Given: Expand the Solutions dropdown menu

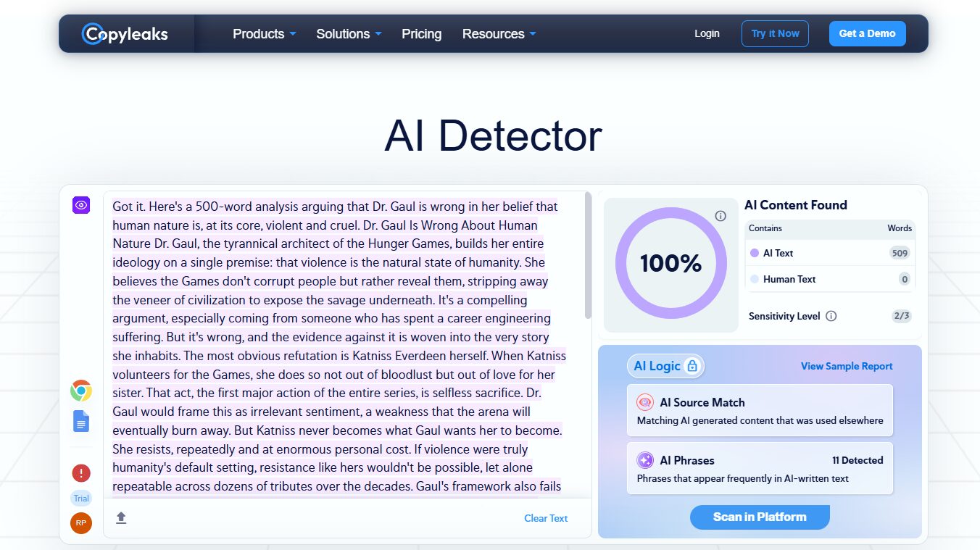Looking at the screenshot, I should click(349, 34).
